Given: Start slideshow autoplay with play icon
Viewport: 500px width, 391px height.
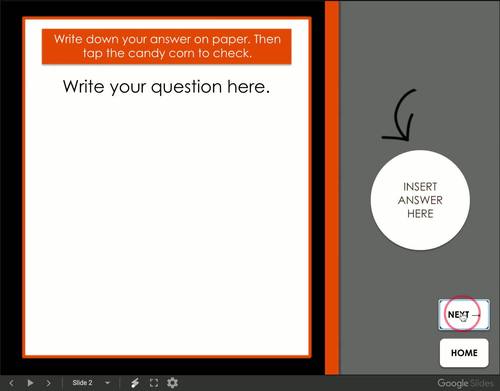Looking at the screenshot, I should click(30, 383).
